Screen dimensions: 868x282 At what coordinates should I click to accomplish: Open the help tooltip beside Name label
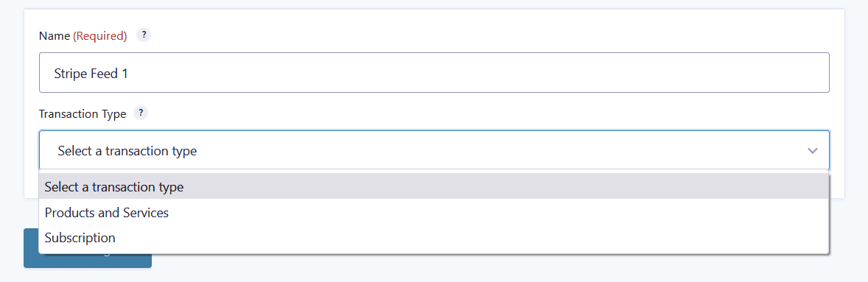144,35
